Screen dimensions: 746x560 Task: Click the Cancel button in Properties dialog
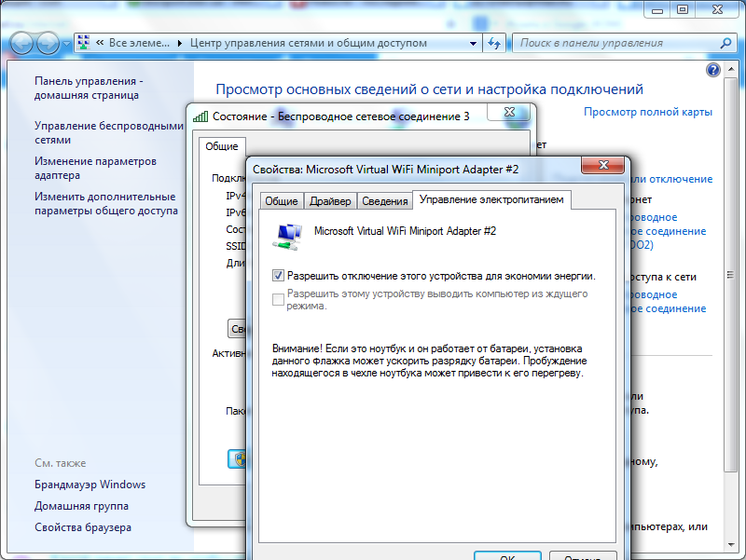click(x=583, y=556)
